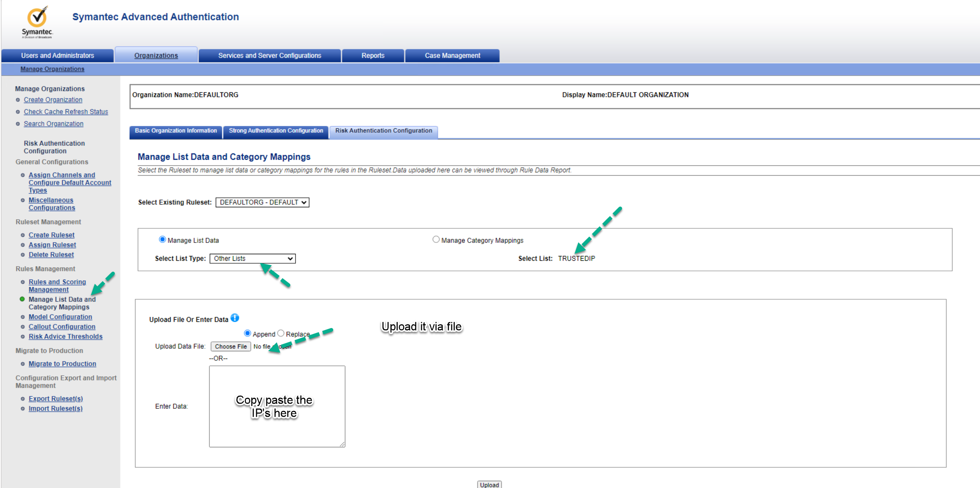
Task: Open the Risk Advice Thresholds link
Action: (65, 336)
